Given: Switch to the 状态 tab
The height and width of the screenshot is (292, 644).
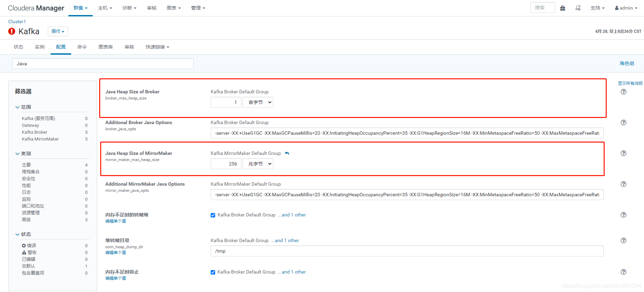Looking at the screenshot, I should pos(18,47).
